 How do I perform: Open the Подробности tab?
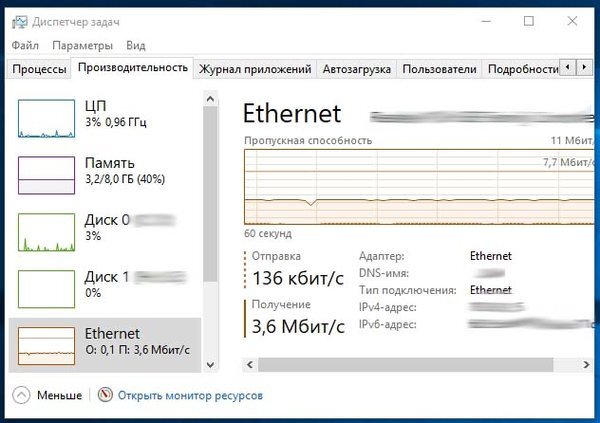[x=521, y=69]
